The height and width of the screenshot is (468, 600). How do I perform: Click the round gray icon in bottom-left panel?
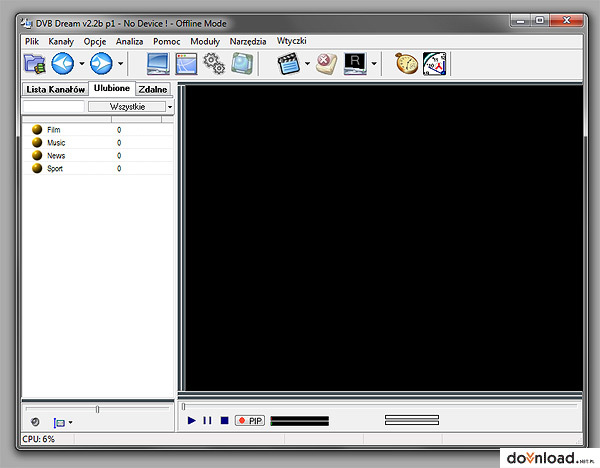35,422
